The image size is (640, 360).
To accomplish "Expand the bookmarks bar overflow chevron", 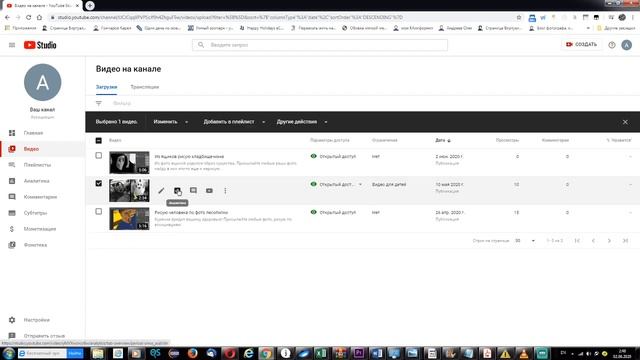I will (x=588, y=28).
